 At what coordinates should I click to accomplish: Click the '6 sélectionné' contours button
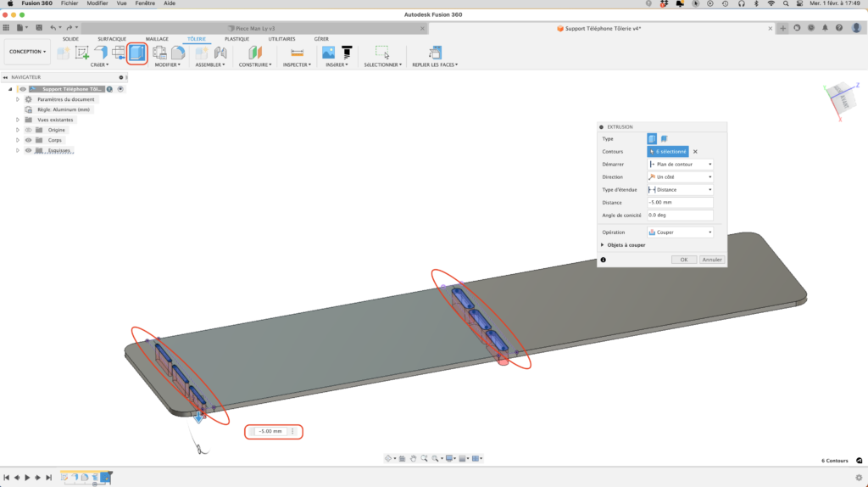point(668,151)
